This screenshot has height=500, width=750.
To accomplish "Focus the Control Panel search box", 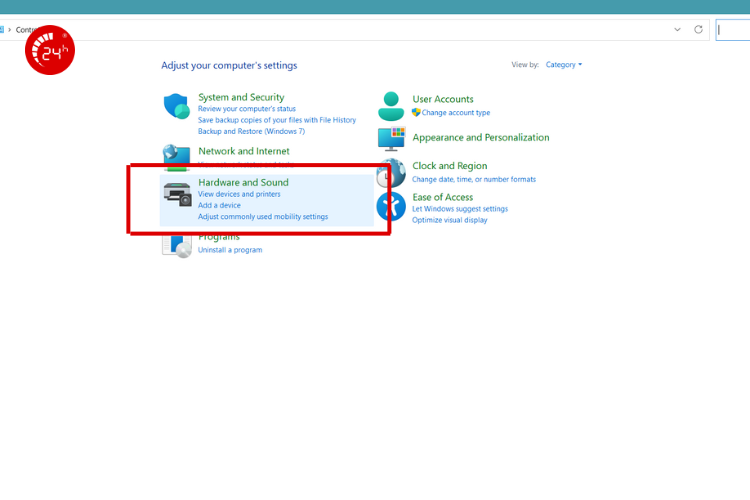I will coord(732,30).
